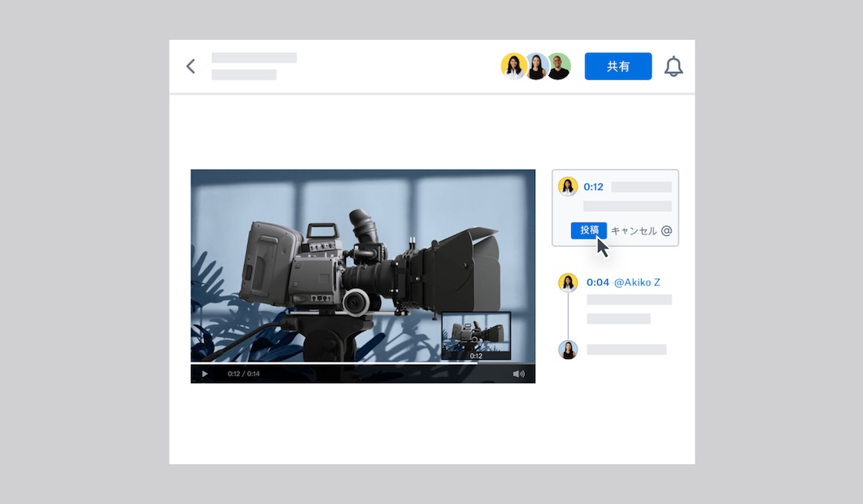The height and width of the screenshot is (504, 863).
Task: Jump to the 0:12 timestamp in comment box
Action: pyautogui.click(x=593, y=187)
